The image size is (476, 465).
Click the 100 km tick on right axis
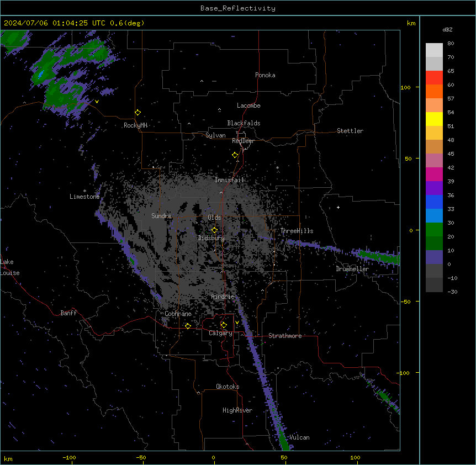tap(405, 87)
